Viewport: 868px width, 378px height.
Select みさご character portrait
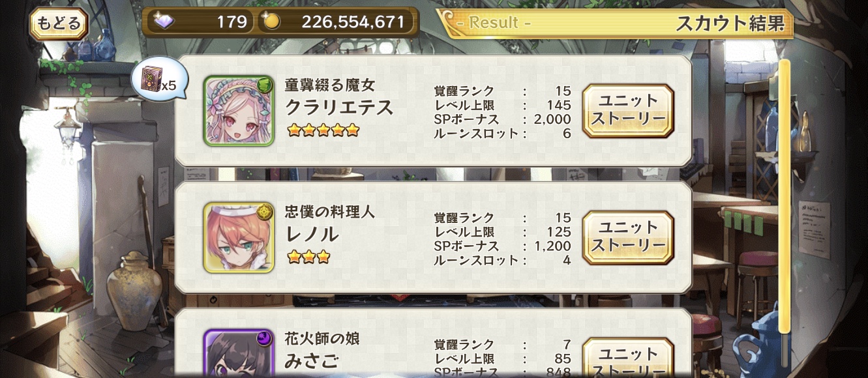point(239,353)
